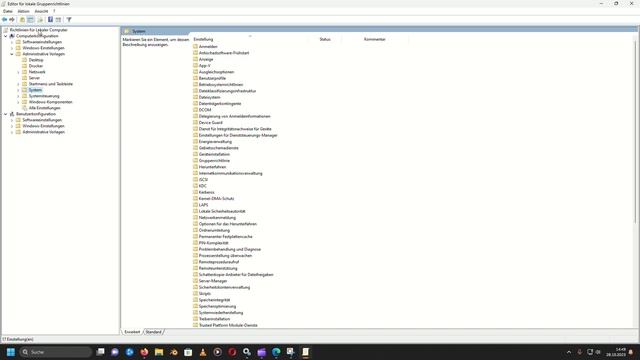
Task: Expand the System tree node
Action: point(18,90)
